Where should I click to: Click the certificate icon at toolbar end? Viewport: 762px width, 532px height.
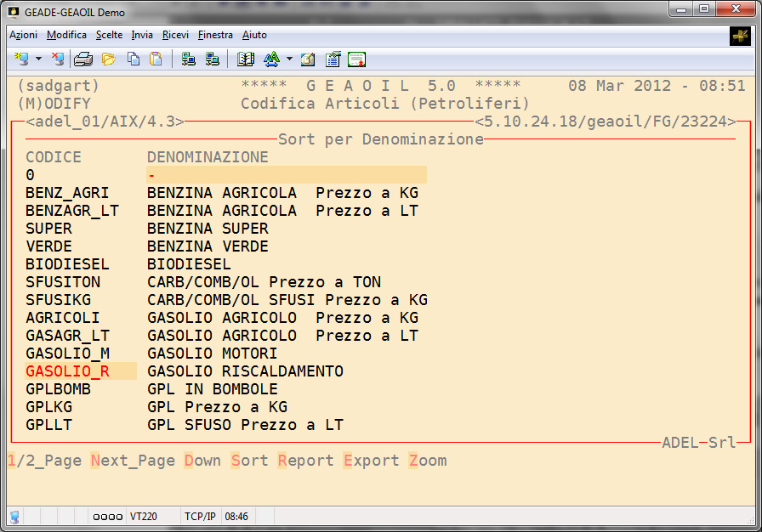(x=357, y=59)
